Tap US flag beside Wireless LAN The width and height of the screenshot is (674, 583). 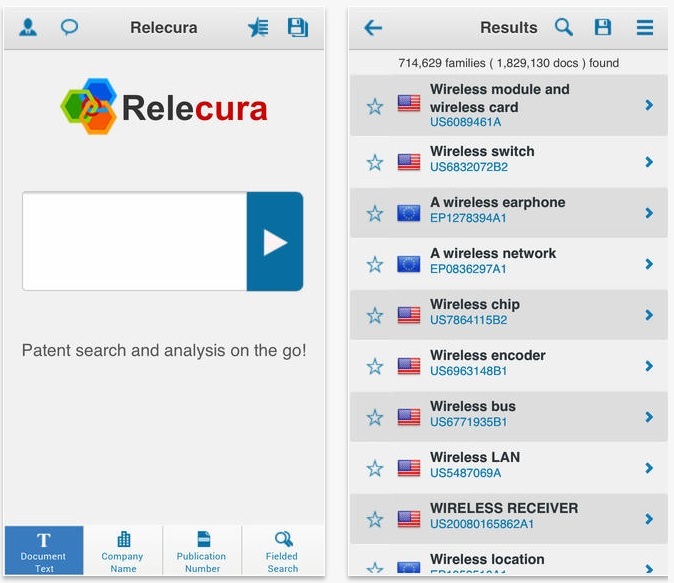[409, 468]
